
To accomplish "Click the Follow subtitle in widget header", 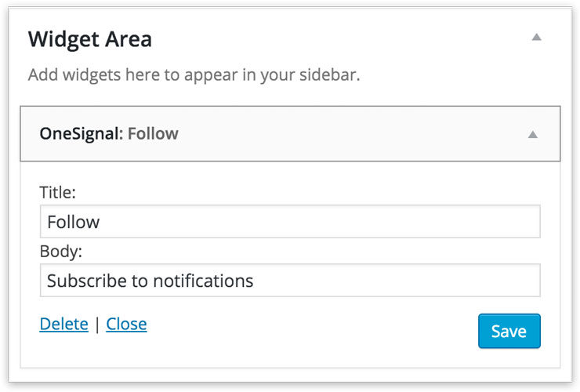I will (x=153, y=134).
